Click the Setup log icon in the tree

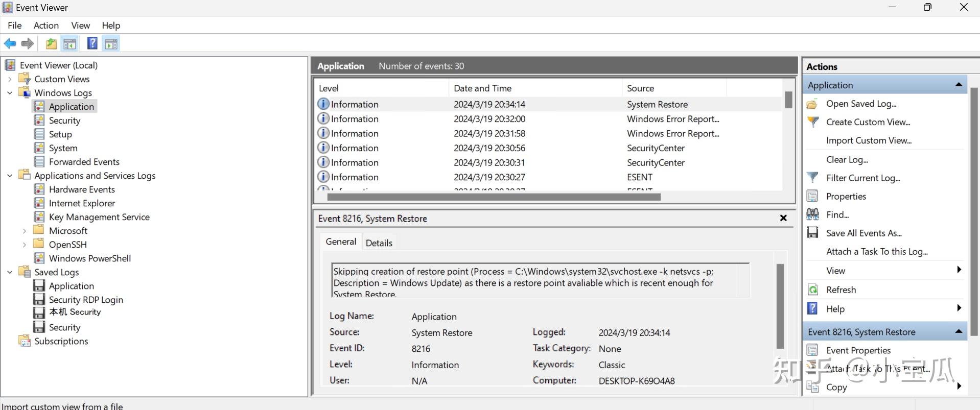(x=39, y=134)
